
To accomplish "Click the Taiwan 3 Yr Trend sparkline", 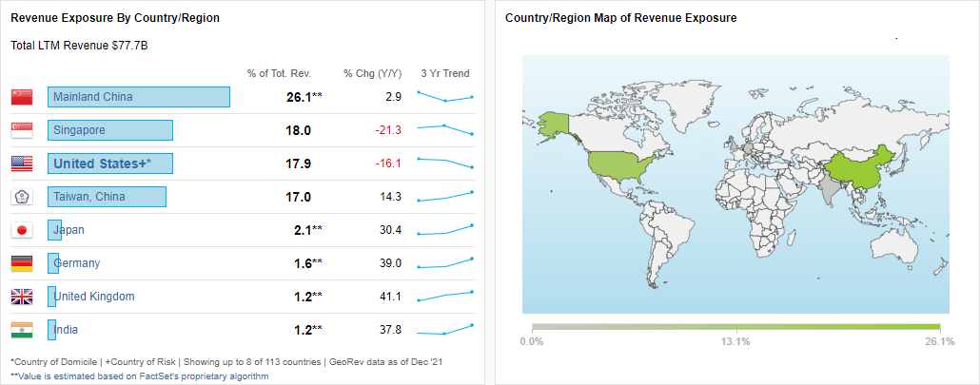I will click(x=445, y=196).
